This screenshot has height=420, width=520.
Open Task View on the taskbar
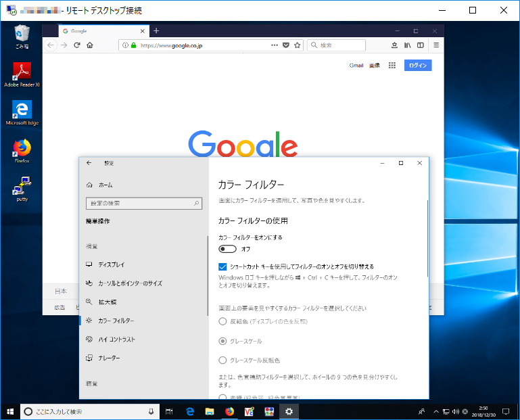(169, 412)
